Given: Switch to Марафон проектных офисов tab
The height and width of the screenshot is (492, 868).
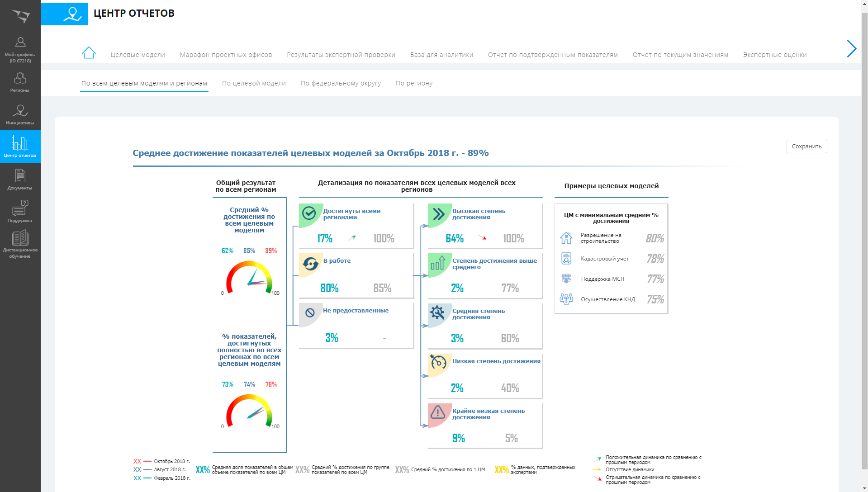Looking at the screenshot, I should (226, 55).
